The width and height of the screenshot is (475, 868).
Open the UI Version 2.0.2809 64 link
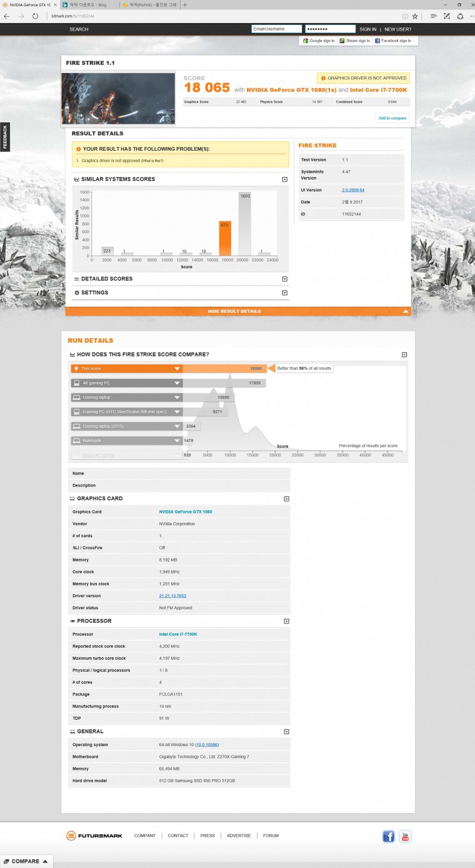coord(353,190)
